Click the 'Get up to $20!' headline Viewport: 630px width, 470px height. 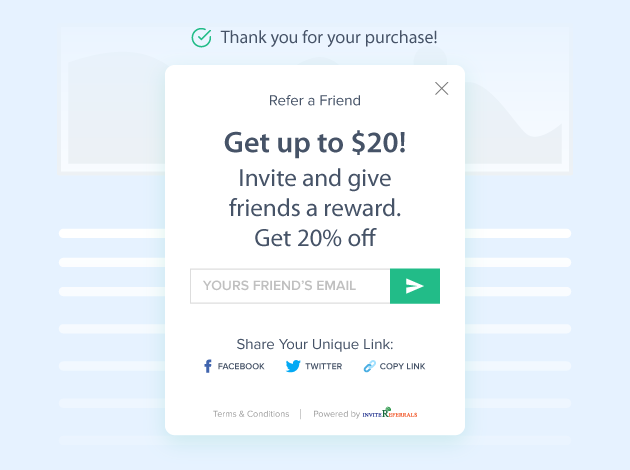pyautogui.click(x=315, y=143)
